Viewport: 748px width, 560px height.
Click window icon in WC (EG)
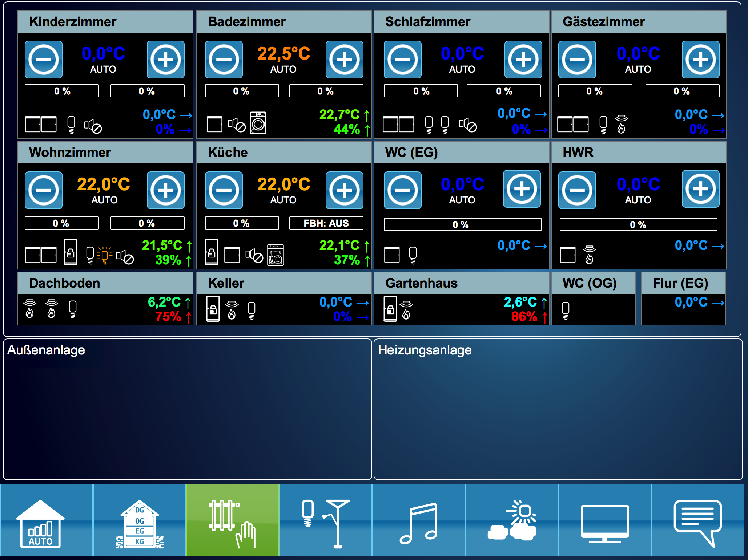tap(392, 255)
